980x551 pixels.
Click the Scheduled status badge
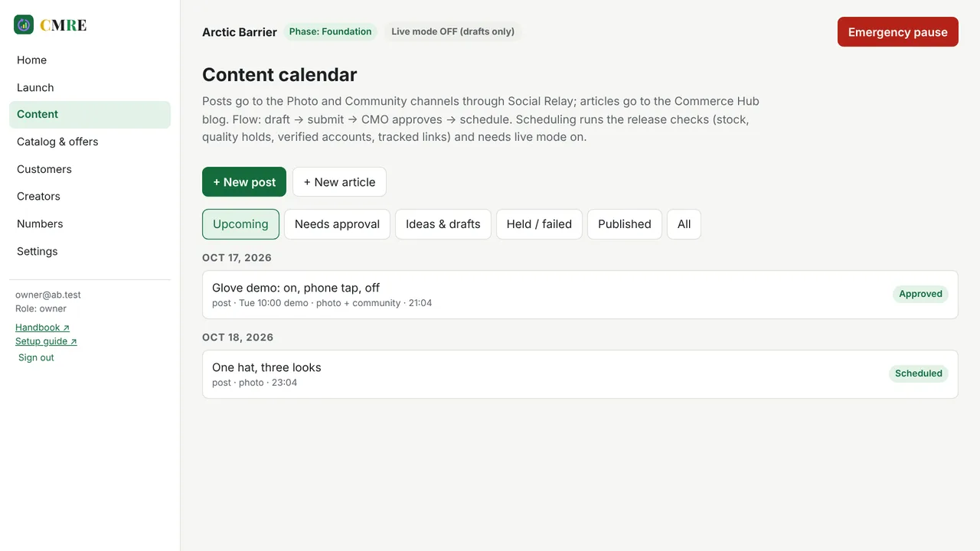[x=919, y=373]
